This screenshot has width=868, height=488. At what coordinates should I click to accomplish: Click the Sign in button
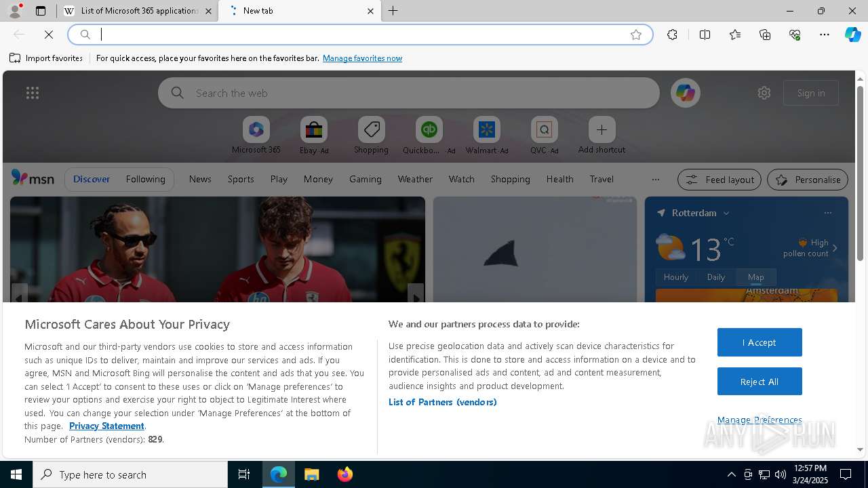pyautogui.click(x=811, y=93)
